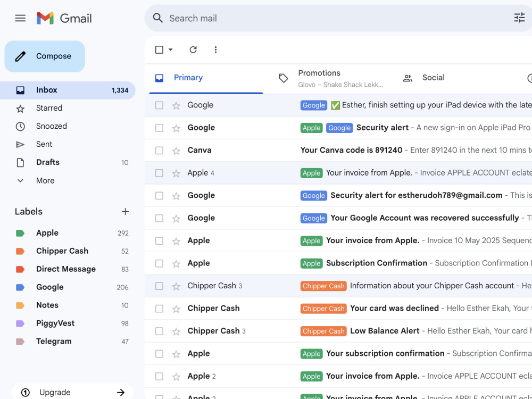The height and width of the screenshot is (399, 532).
Task: Star the Canva email
Action: pos(176,151)
